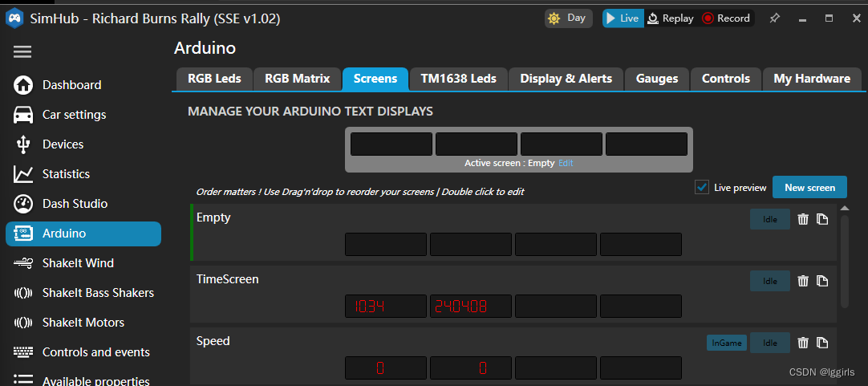Open the hamburger menu icon

click(x=22, y=52)
